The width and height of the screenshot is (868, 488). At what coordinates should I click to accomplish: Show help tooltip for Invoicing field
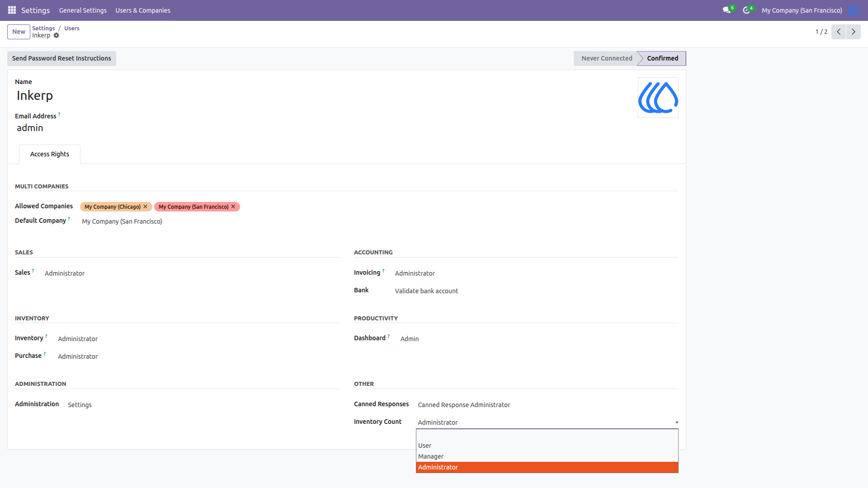coord(383,271)
